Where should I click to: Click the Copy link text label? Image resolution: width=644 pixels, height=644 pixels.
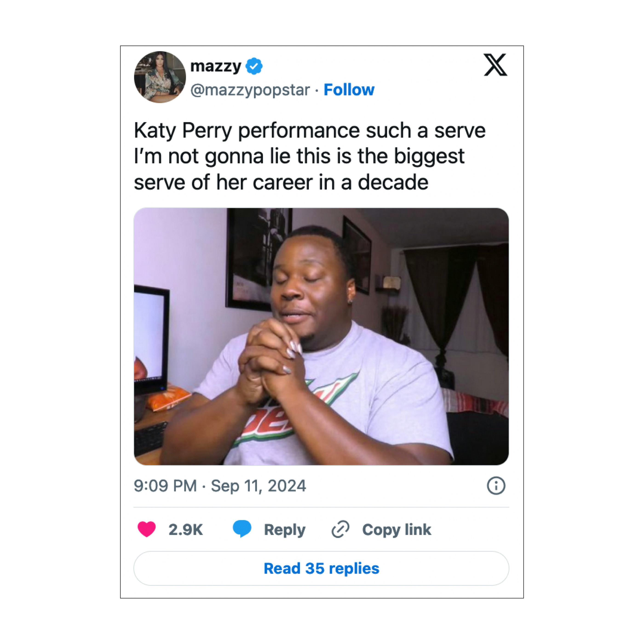click(x=397, y=529)
